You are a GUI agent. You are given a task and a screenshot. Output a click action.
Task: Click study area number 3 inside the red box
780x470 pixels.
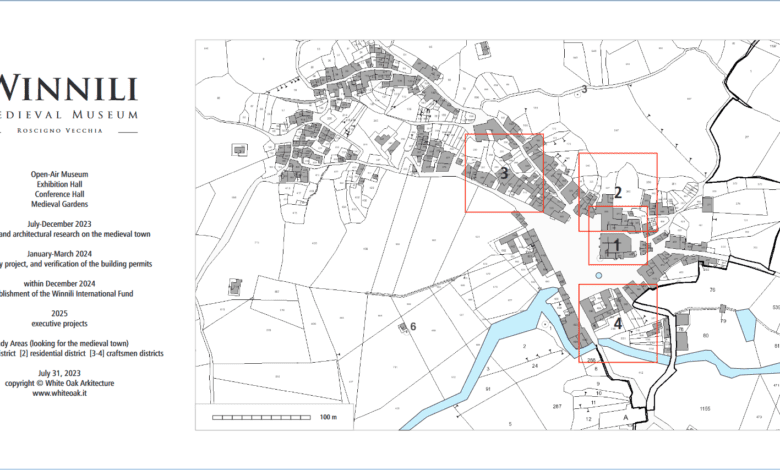click(x=504, y=173)
